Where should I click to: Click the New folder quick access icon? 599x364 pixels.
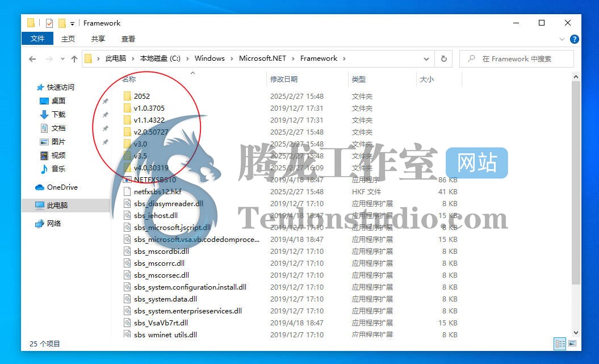point(62,23)
